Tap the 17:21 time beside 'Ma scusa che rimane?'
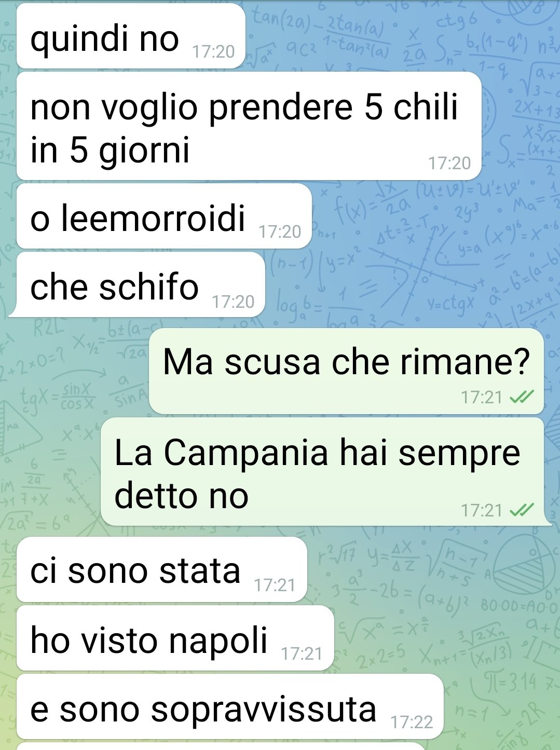This screenshot has width=560, height=750. pos(482,398)
